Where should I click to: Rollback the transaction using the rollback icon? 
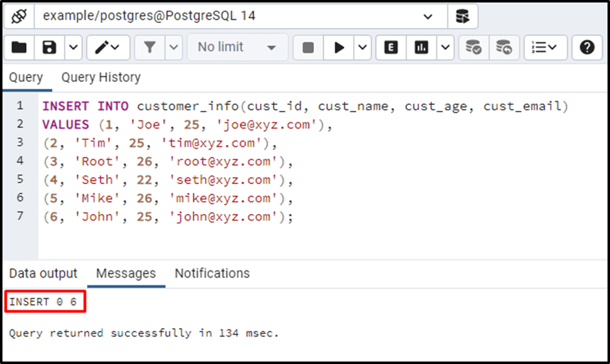(504, 47)
